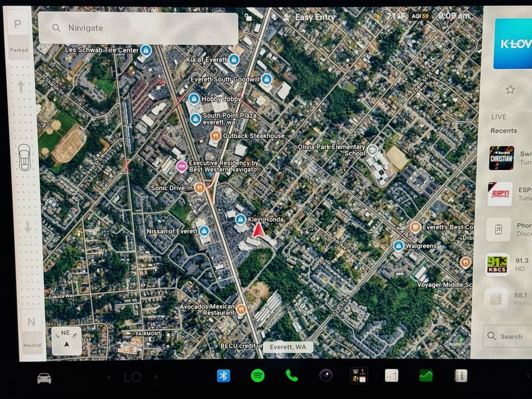The height and width of the screenshot is (399, 532).
Task: Open vehicle controls with the car icon
Action: [44, 378]
